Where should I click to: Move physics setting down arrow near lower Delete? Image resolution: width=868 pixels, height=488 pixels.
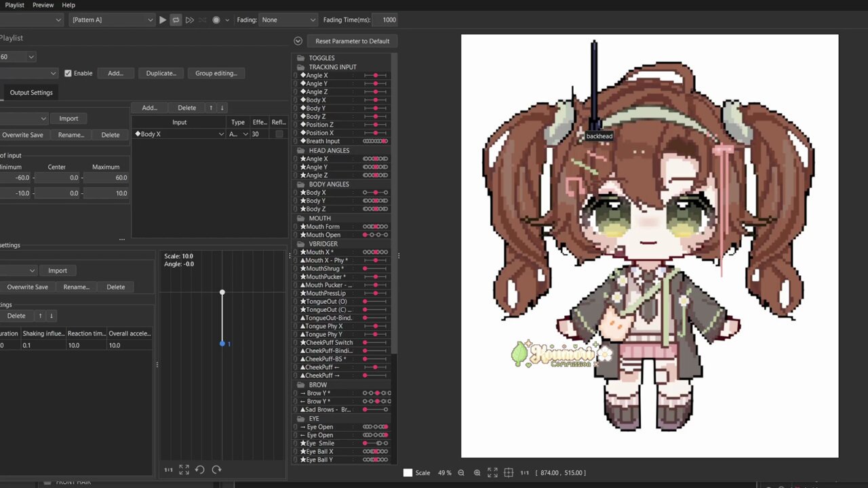point(51,316)
